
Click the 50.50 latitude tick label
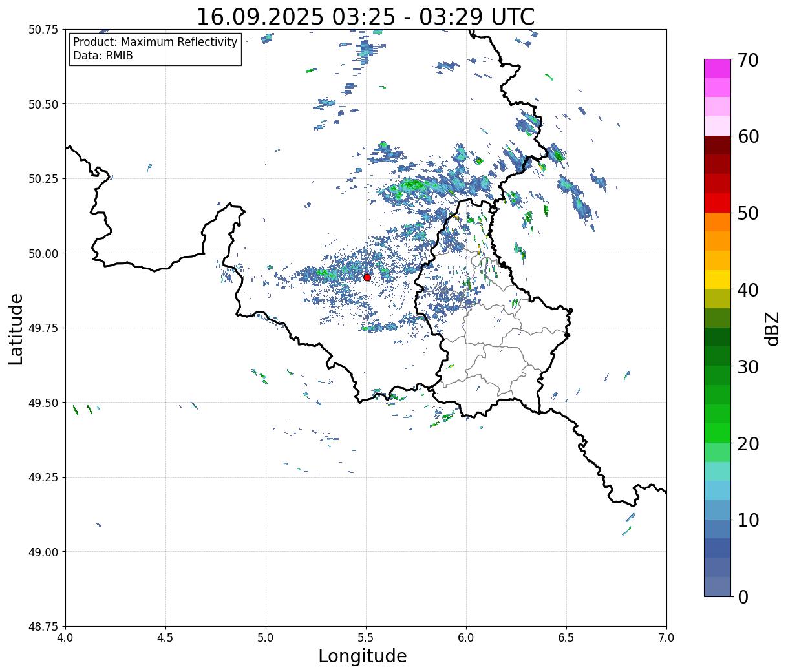point(44,104)
